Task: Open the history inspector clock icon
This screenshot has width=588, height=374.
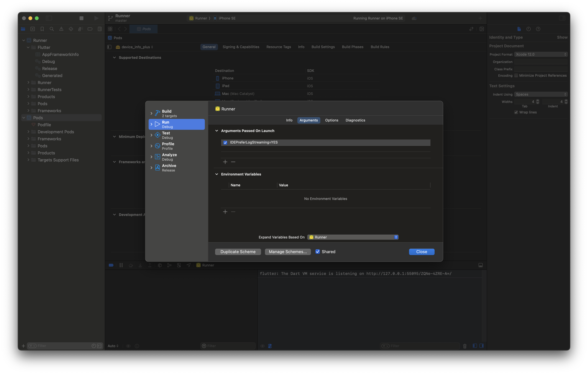Action: pyautogui.click(x=528, y=29)
